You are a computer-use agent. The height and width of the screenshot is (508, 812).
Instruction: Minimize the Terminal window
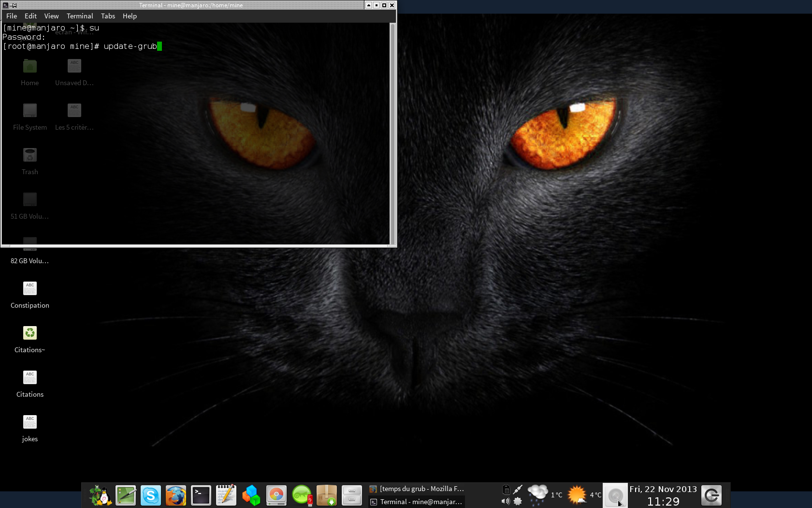[376, 5]
